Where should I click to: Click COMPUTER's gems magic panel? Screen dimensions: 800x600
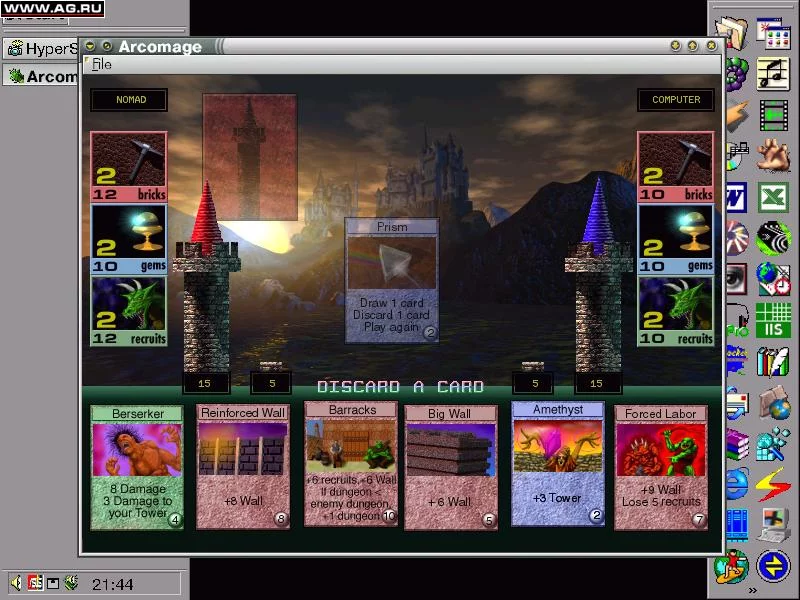(x=676, y=239)
